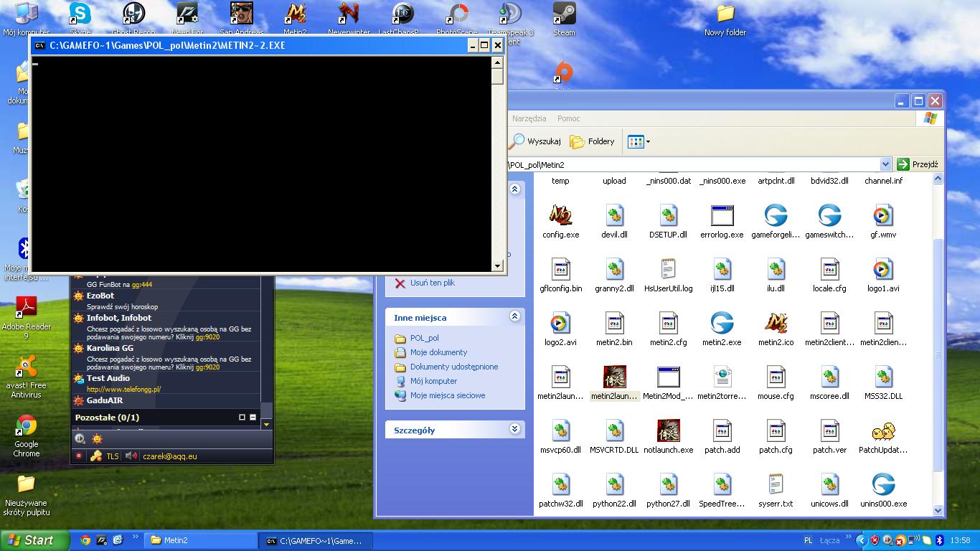Screen dimensions: 980x551
Task: Select the Nowy folder desktop icon
Action: click(x=725, y=19)
